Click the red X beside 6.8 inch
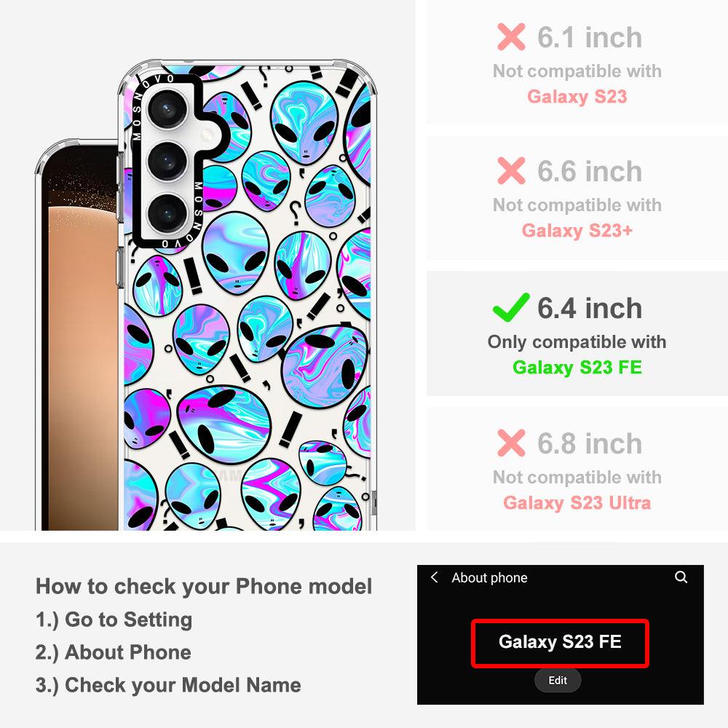 pyautogui.click(x=511, y=443)
